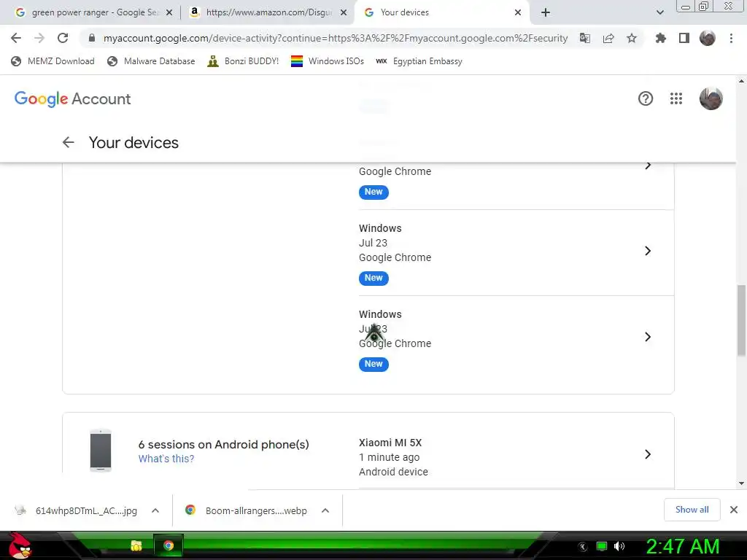Click the What's this? link
Viewport: 747px width, 560px height.
(x=166, y=459)
